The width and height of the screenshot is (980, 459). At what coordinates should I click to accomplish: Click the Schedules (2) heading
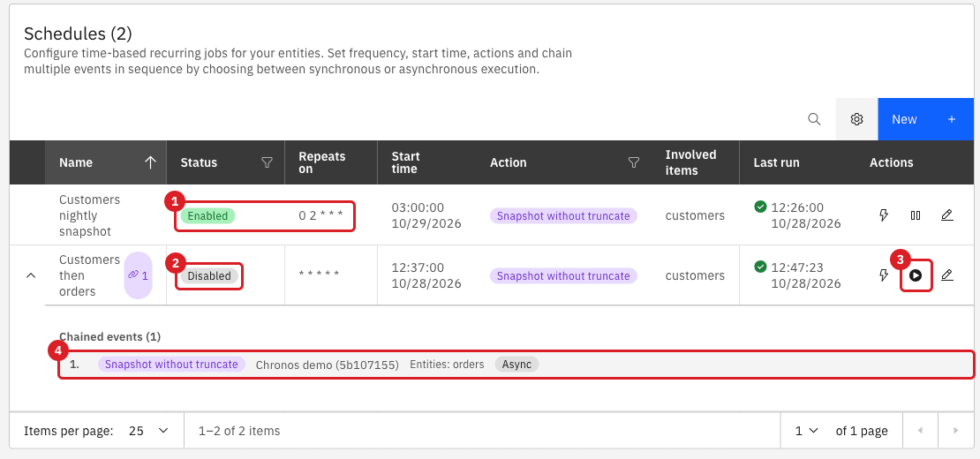(x=78, y=33)
